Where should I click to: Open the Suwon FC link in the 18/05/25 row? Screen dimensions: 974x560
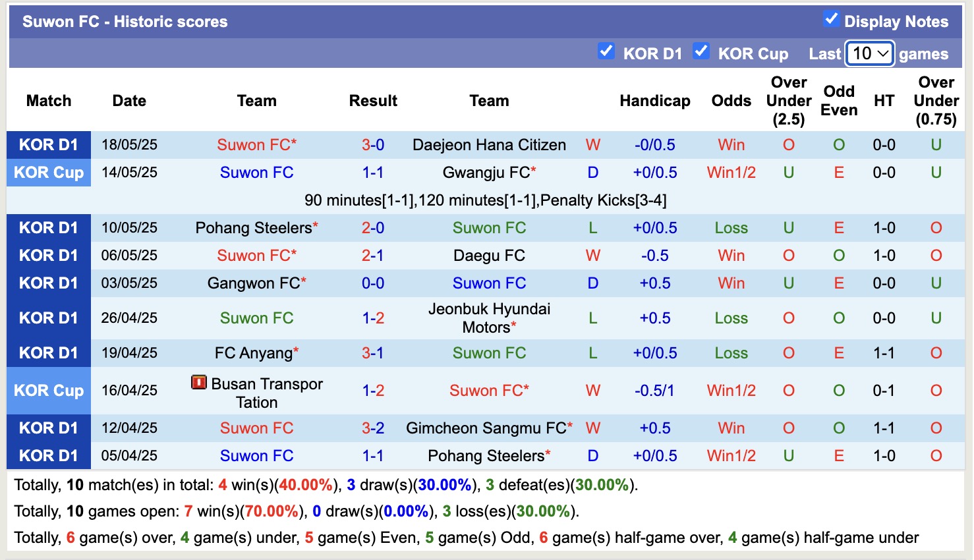[256, 144]
